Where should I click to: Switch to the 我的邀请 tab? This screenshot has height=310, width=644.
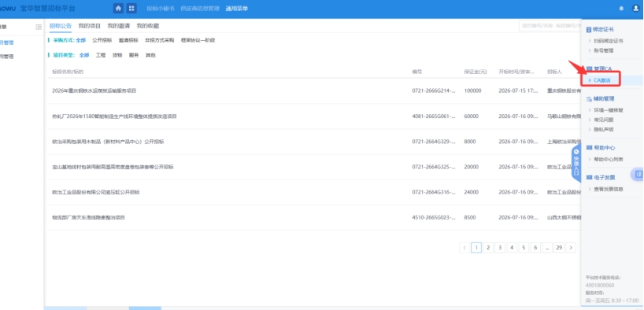click(x=119, y=26)
